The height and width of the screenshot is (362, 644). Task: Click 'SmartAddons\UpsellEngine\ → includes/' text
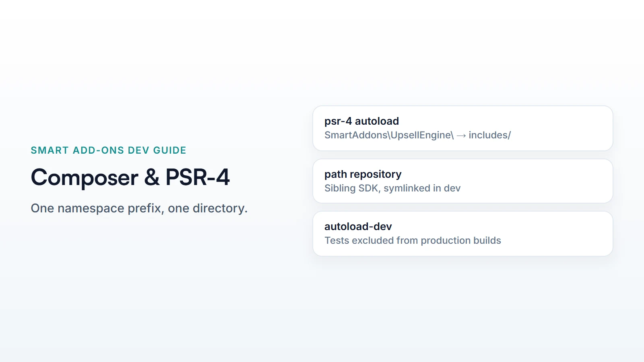click(417, 135)
